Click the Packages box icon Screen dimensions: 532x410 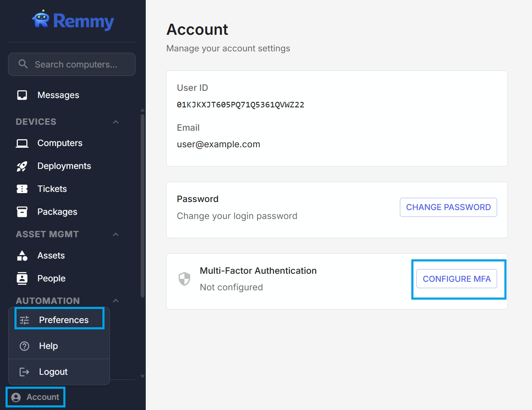tap(22, 212)
